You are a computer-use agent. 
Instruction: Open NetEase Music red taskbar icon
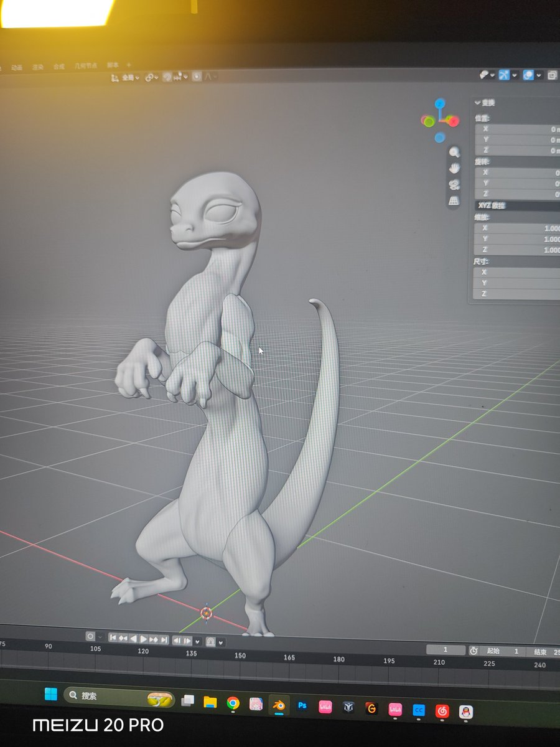click(442, 710)
